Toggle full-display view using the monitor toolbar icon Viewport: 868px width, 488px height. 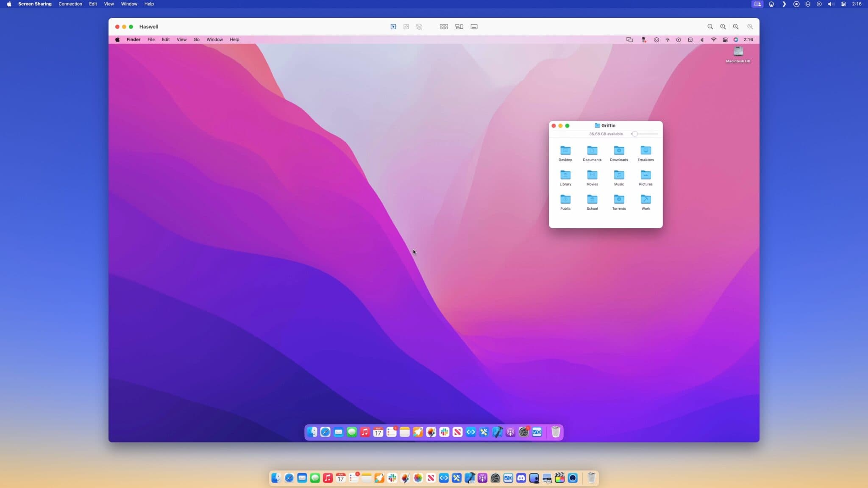474,26
